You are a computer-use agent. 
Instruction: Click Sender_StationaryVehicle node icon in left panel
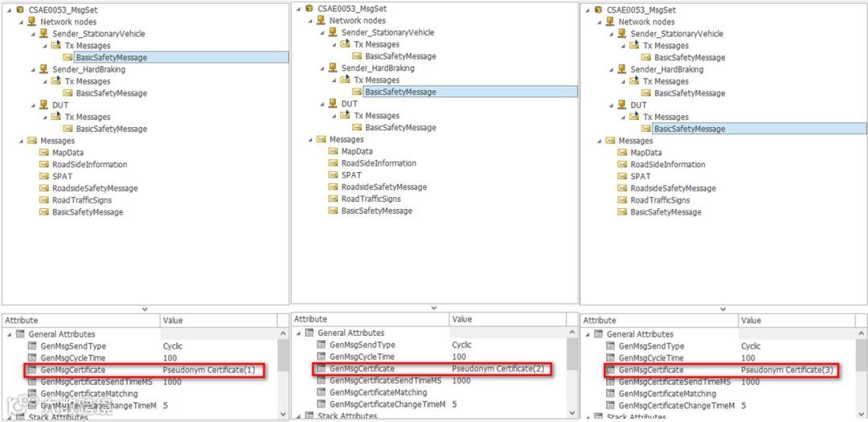tap(43, 34)
